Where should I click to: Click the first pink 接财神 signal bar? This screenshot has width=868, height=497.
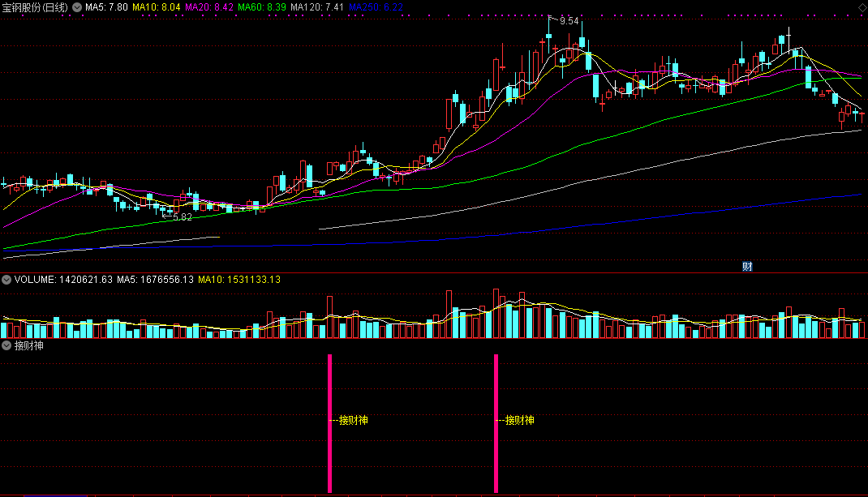[x=330, y=423]
